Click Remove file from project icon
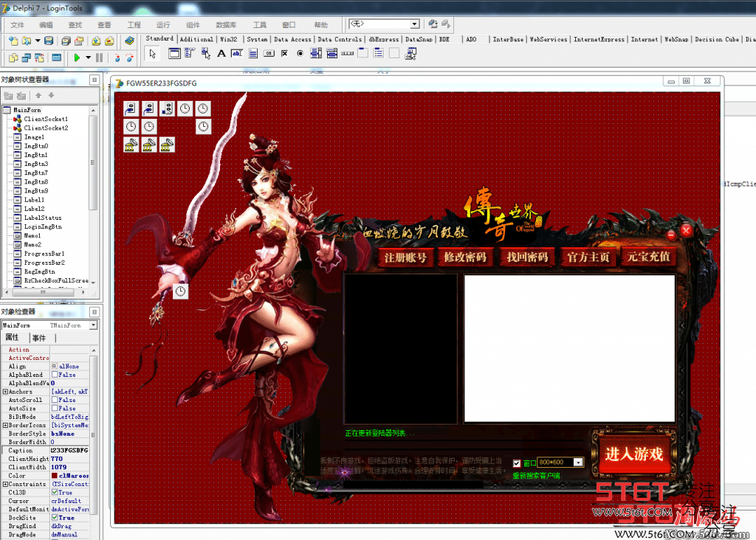This screenshot has width=756, height=540. click(109, 41)
